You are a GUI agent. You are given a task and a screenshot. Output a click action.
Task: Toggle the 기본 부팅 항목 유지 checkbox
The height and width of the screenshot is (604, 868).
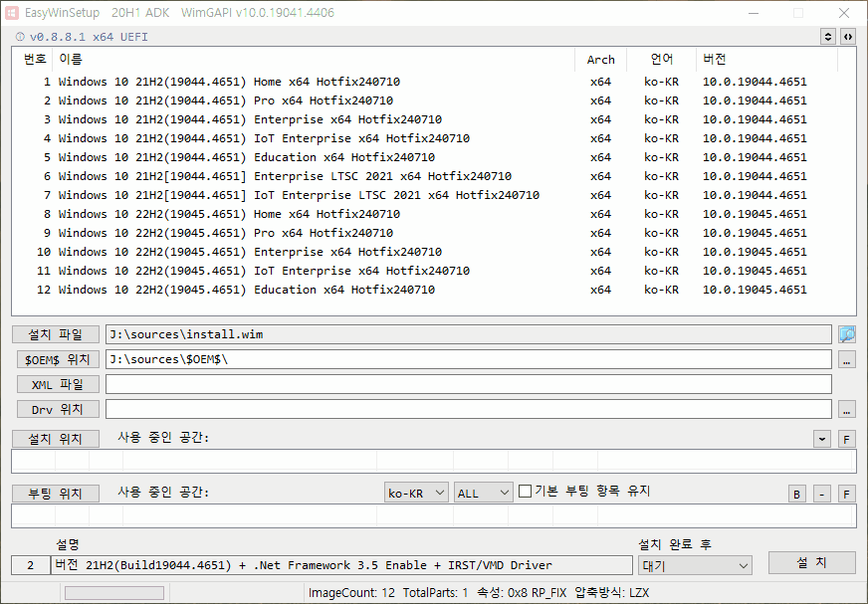pyautogui.click(x=525, y=492)
